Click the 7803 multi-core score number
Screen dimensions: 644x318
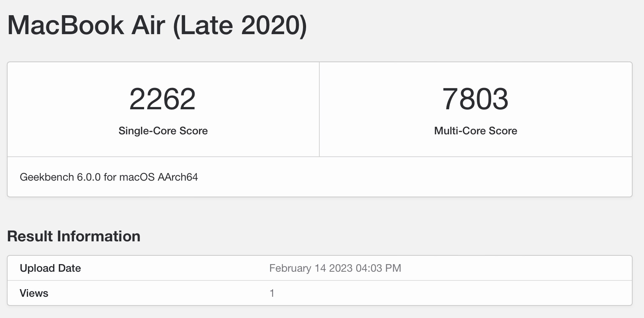tap(475, 99)
